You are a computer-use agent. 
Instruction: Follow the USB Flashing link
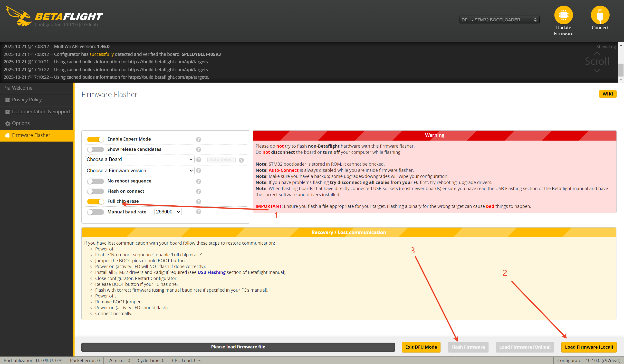pyautogui.click(x=211, y=272)
